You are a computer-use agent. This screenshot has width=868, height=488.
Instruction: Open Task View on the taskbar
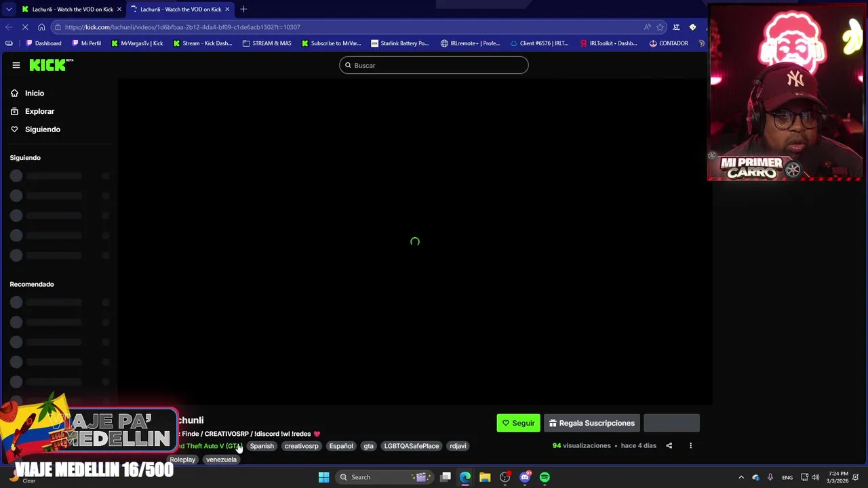coord(446,477)
